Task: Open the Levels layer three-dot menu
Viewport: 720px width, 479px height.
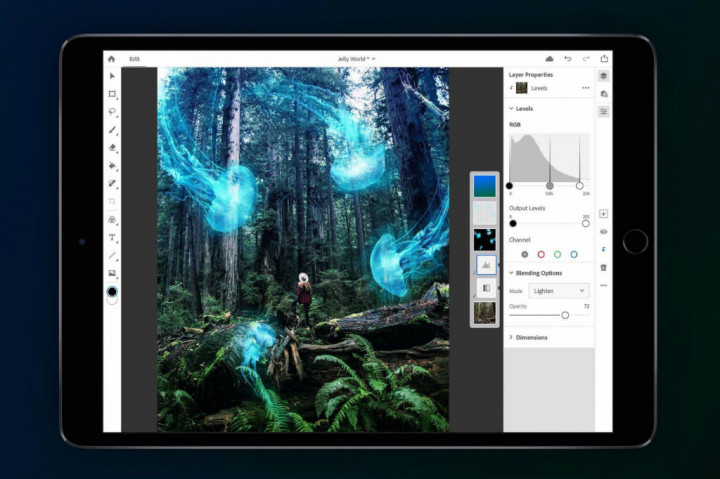Action: pyautogui.click(x=585, y=88)
